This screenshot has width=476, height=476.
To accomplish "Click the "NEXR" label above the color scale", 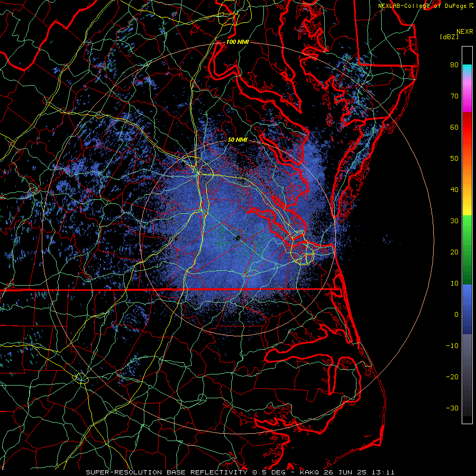I will pyautogui.click(x=465, y=32).
